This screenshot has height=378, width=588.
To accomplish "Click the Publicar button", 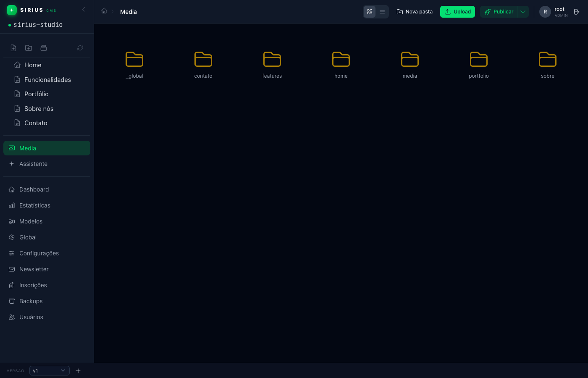I will click(x=499, y=12).
